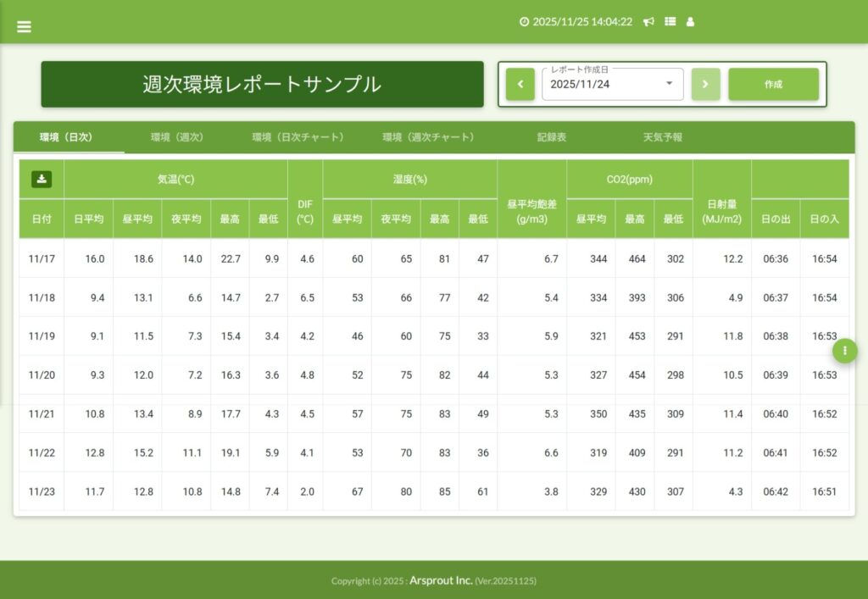The width and height of the screenshot is (868, 599).
Task: Click the 作成 button
Action: (x=773, y=85)
